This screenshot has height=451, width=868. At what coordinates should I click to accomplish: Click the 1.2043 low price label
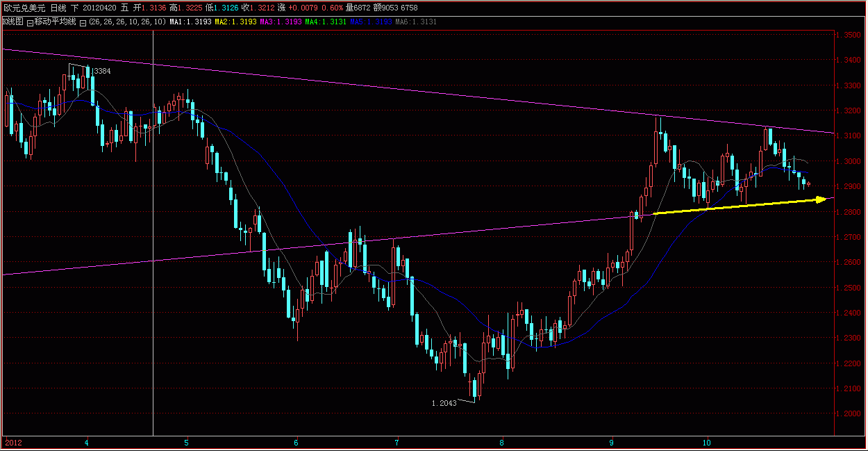(x=444, y=403)
